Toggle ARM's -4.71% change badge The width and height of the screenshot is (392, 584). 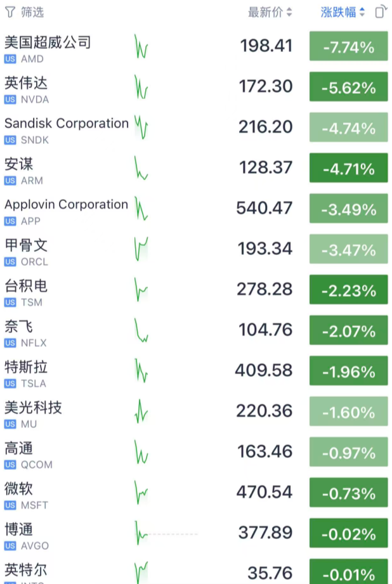point(348,169)
